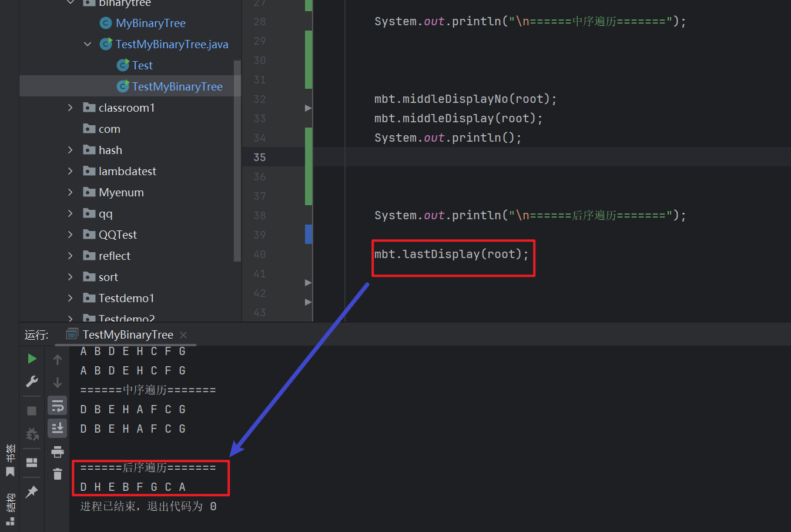Click the project tree vertical scrollbar
Viewport: 791px width, 532px height.
tap(237, 160)
